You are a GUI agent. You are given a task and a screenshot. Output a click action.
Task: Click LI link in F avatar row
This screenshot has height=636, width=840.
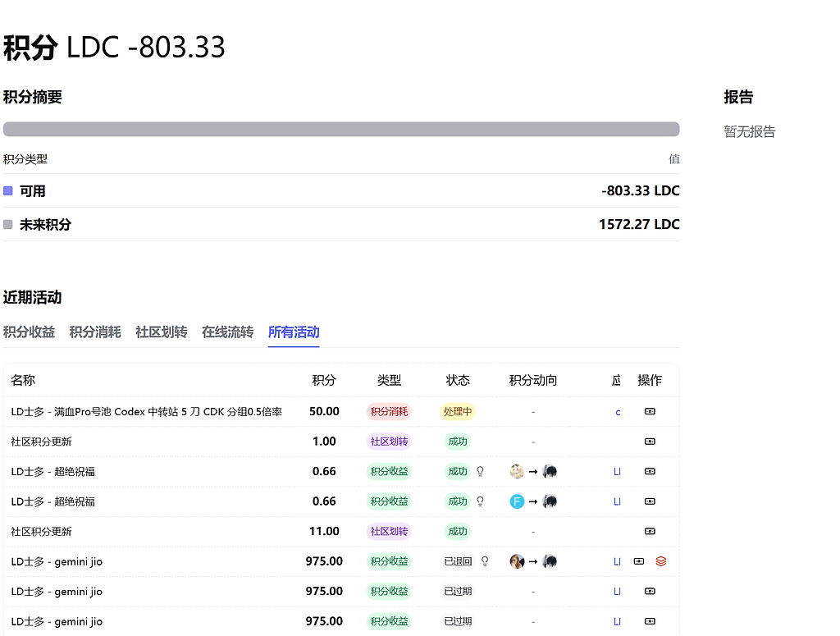point(617,501)
